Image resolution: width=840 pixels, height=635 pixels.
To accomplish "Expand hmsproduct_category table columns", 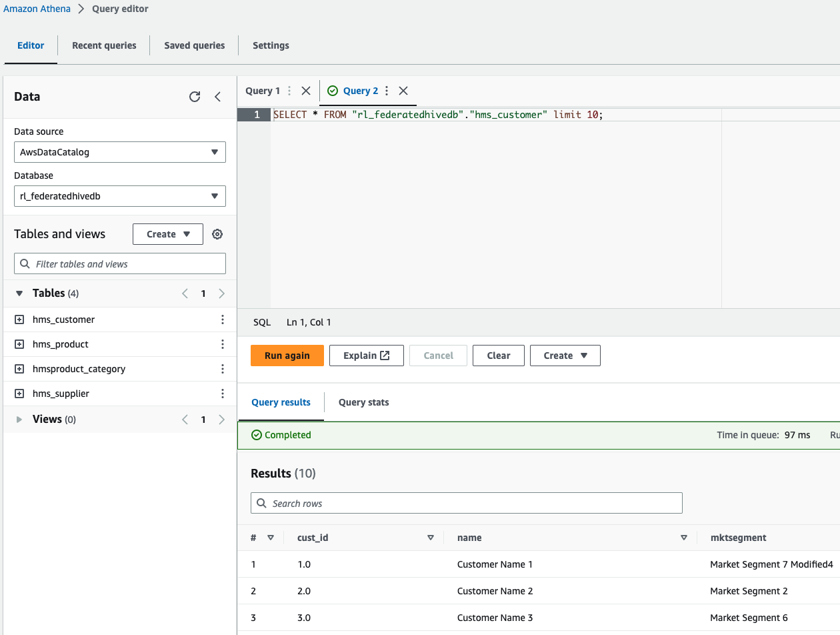I will [x=19, y=369].
